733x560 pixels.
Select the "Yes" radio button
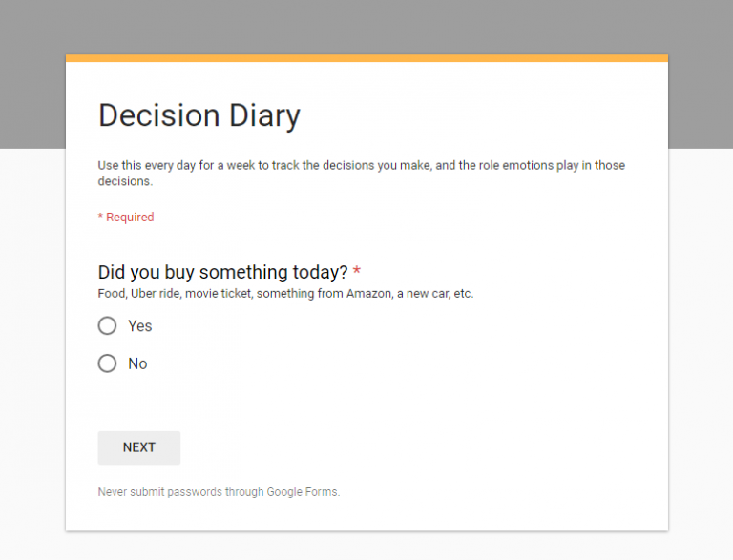(107, 326)
